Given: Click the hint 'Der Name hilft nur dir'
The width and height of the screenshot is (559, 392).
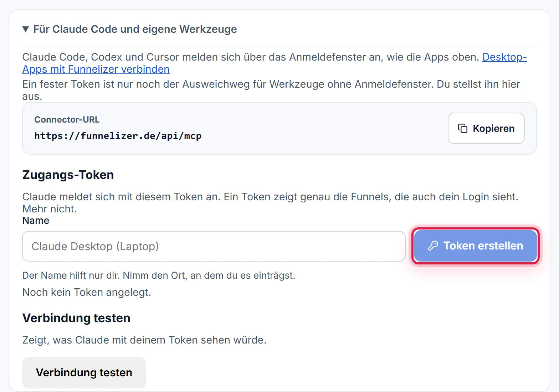Looking at the screenshot, I should pyautogui.click(x=71, y=275).
